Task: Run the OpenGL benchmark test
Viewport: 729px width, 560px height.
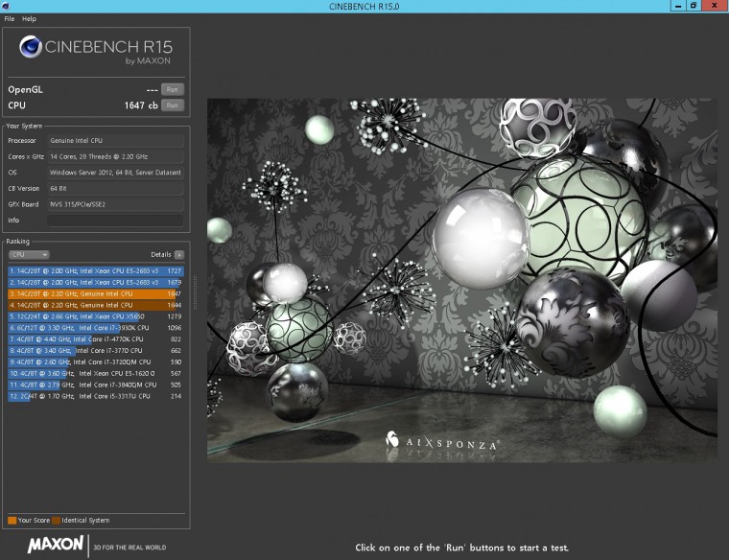Action: (173, 90)
